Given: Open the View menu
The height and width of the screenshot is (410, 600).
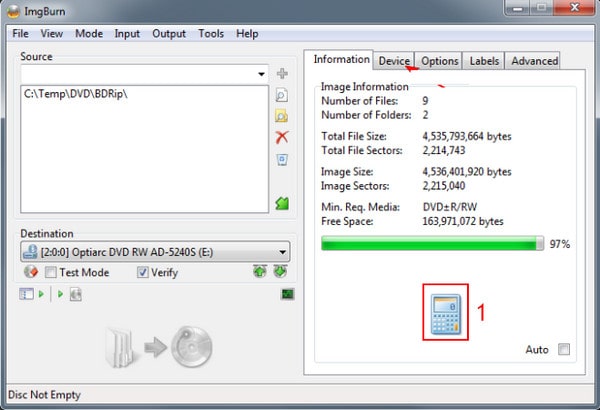Looking at the screenshot, I should pyautogui.click(x=52, y=34).
